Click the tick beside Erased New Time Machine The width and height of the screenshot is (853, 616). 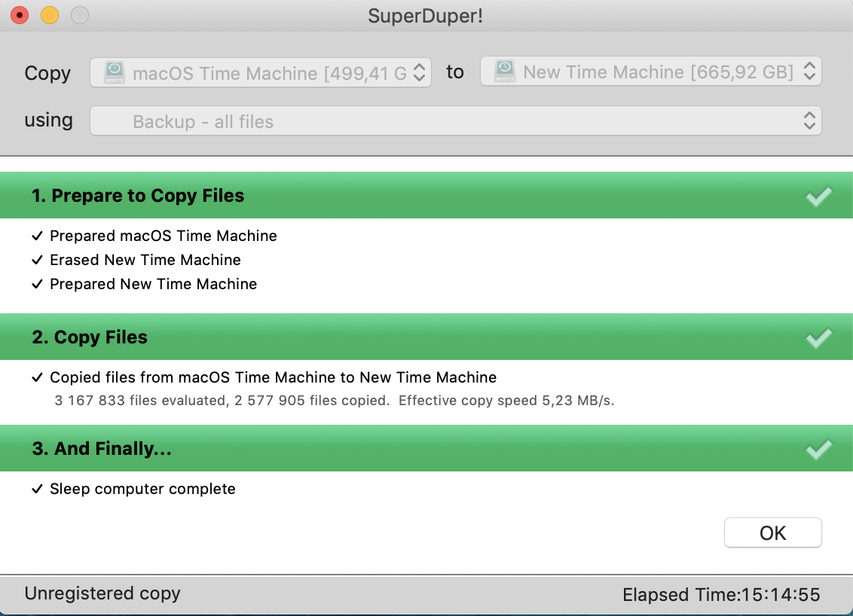click(37, 260)
